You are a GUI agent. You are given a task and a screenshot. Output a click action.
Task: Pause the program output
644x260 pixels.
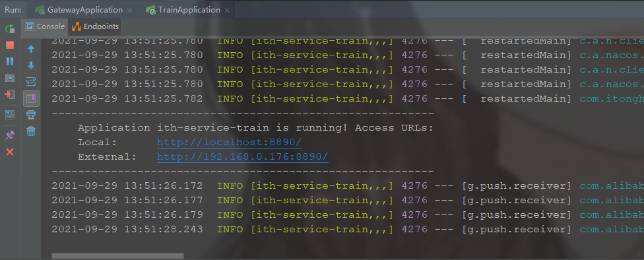[10, 61]
